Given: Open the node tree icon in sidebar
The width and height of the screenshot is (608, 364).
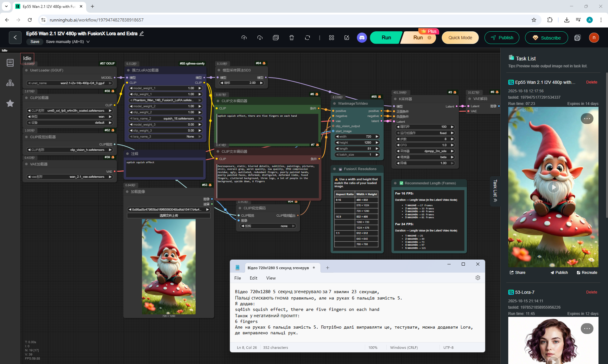Looking at the screenshot, I should tap(10, 83).
